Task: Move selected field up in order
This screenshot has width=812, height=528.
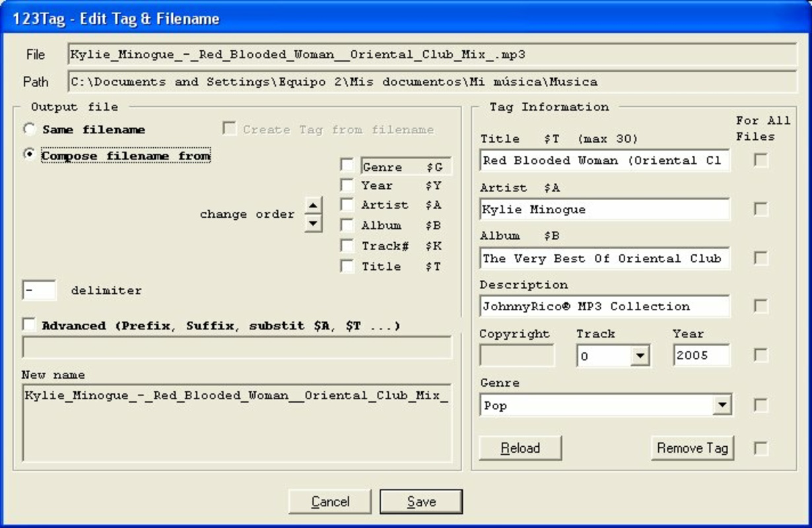Action: click(x=314, y=205)
